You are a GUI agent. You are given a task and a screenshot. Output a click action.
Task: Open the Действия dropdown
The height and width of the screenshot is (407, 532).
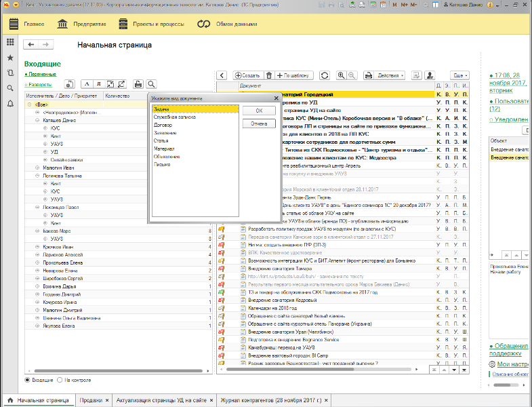389,75
